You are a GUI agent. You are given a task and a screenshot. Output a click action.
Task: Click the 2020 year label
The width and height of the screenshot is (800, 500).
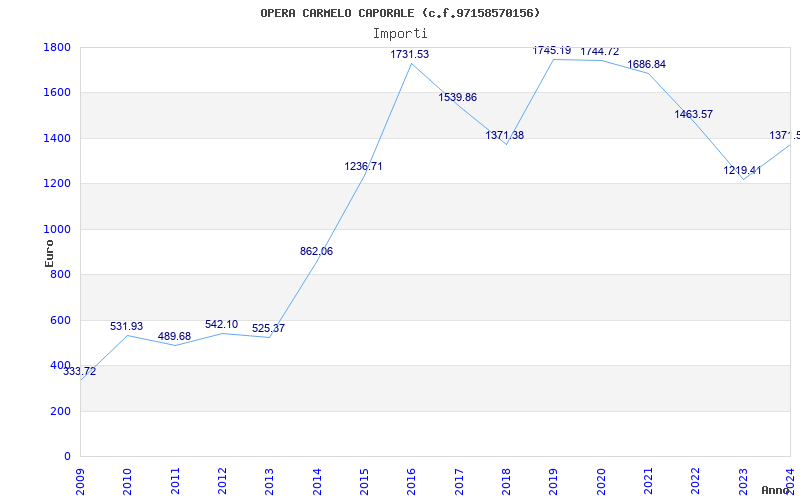(x=601, y=482)
